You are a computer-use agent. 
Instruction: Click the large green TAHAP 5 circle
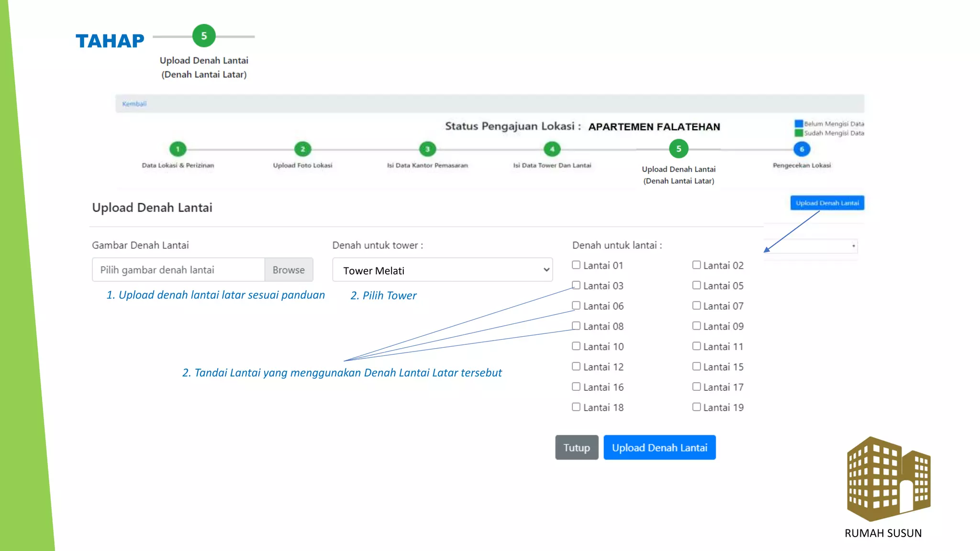click(204, 36)
